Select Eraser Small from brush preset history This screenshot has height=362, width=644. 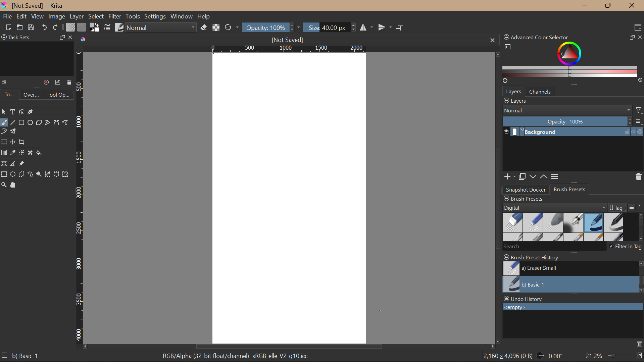pos(571,268)
